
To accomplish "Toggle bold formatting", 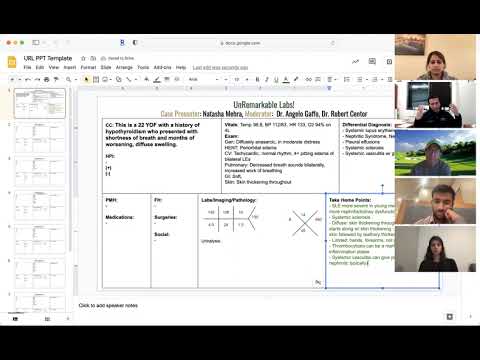I will click(x=257, y=79).
